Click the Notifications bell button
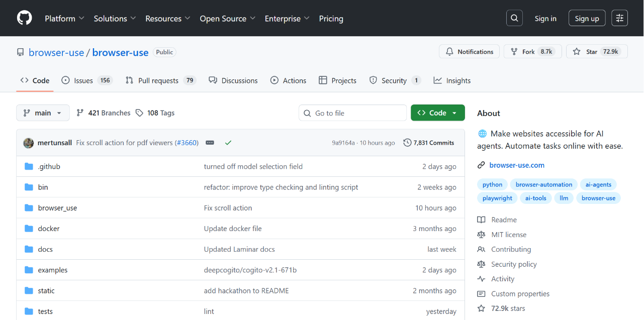644x320 pixels. (x=470, y=52)
